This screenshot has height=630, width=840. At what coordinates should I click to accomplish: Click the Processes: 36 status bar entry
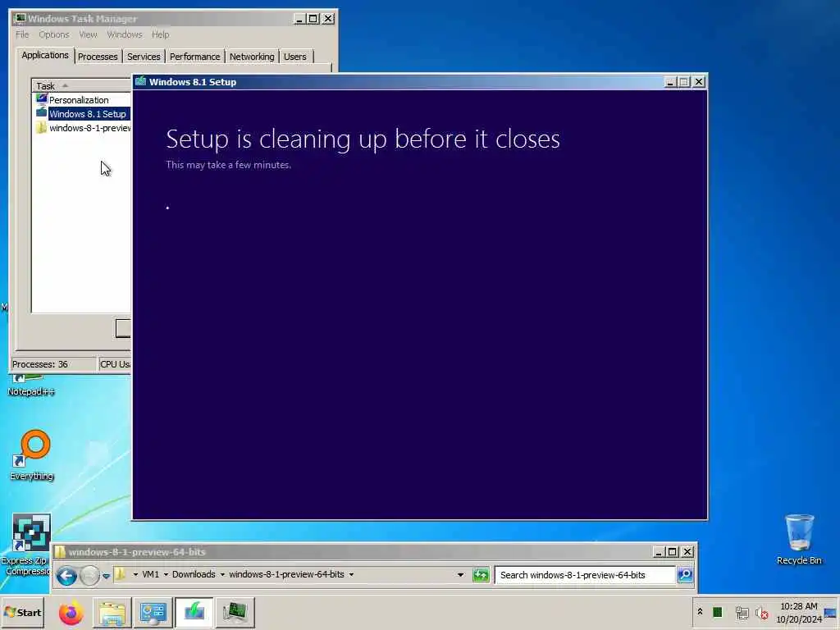coord(53,364)
